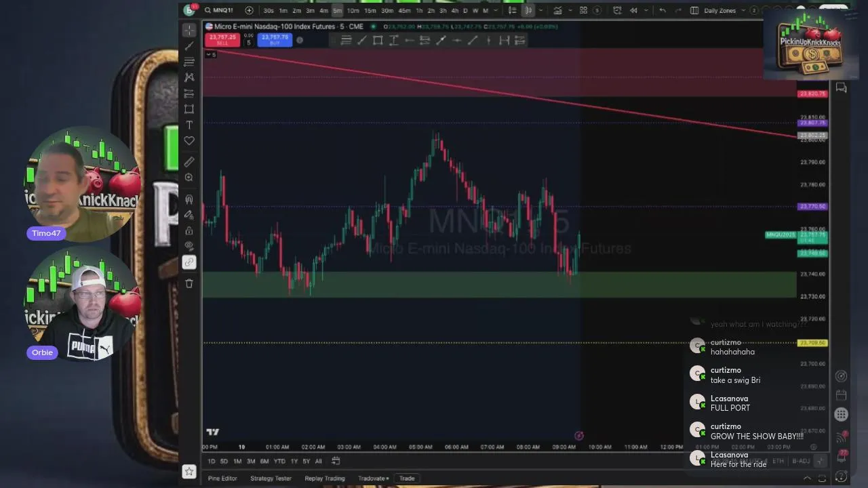
Task: Open the Pine Editor tab
Action: [222, 479]
